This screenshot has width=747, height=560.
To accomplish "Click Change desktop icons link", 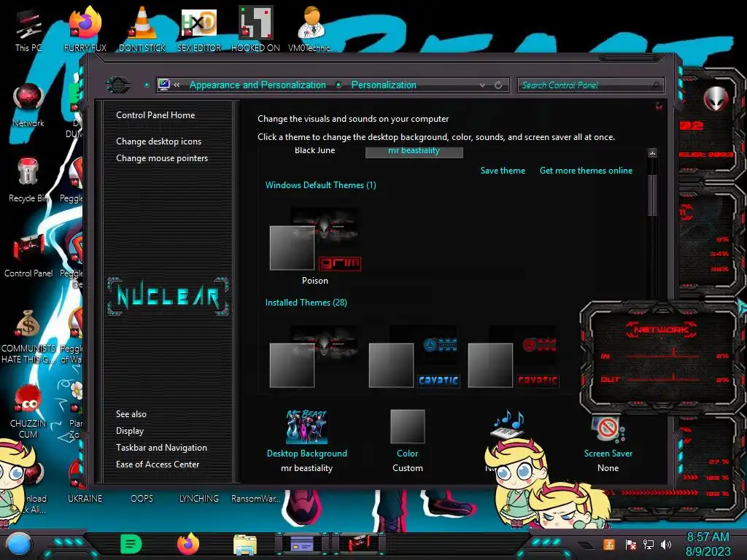I will (x=158, y=141).
